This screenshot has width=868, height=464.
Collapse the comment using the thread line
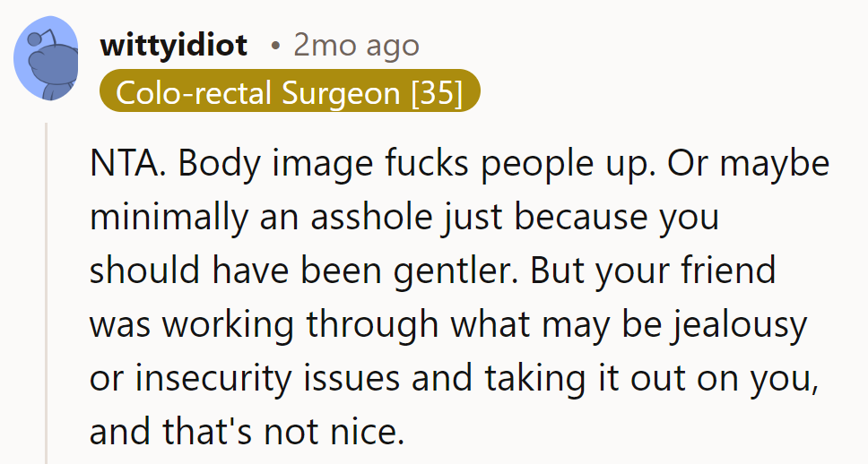pos(47,296)
